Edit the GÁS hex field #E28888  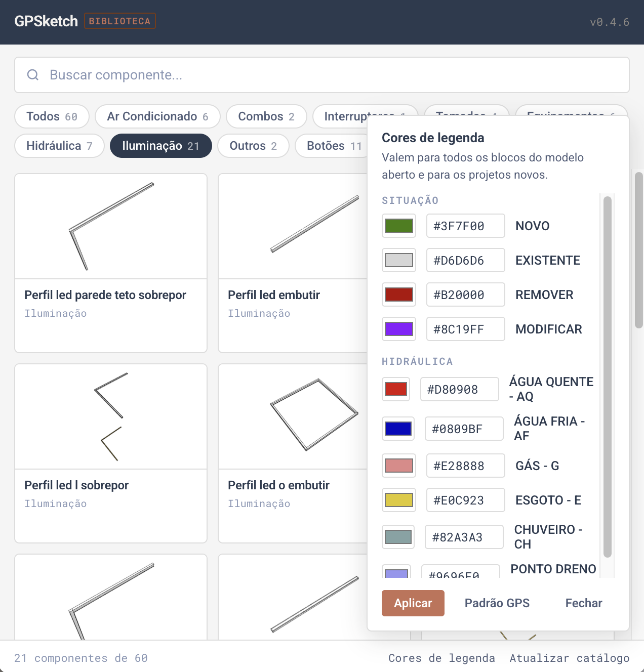(466, 466)
